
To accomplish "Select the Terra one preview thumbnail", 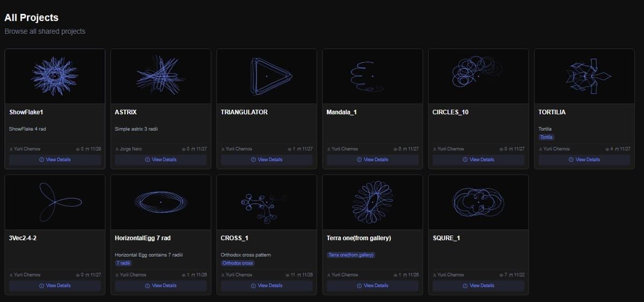I will (x=372, y=202).
